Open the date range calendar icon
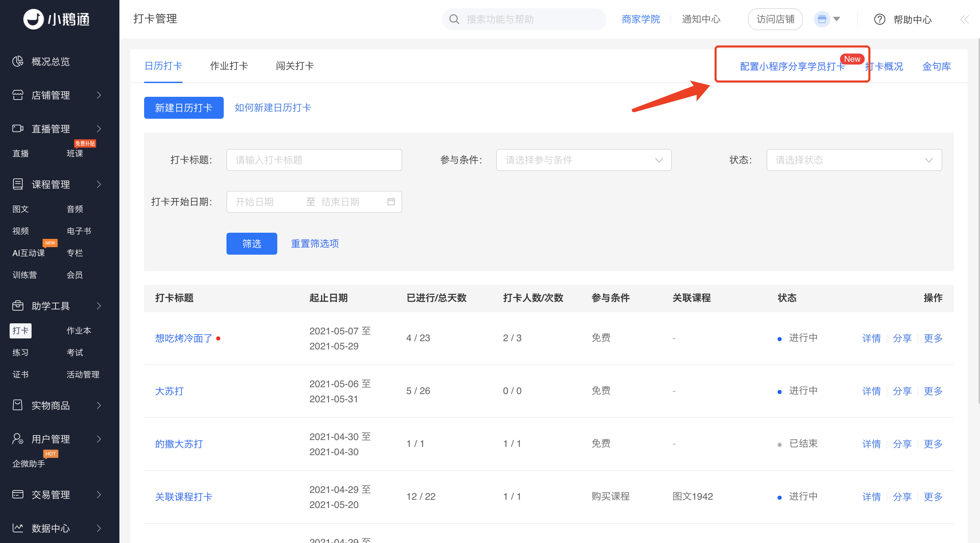Image resolution: width=980 pixels, height=543 pixels. [391, 201]
